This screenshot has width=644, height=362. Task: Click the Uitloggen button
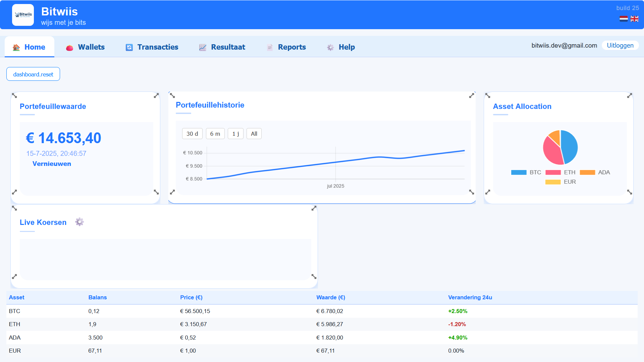(620, 45)
